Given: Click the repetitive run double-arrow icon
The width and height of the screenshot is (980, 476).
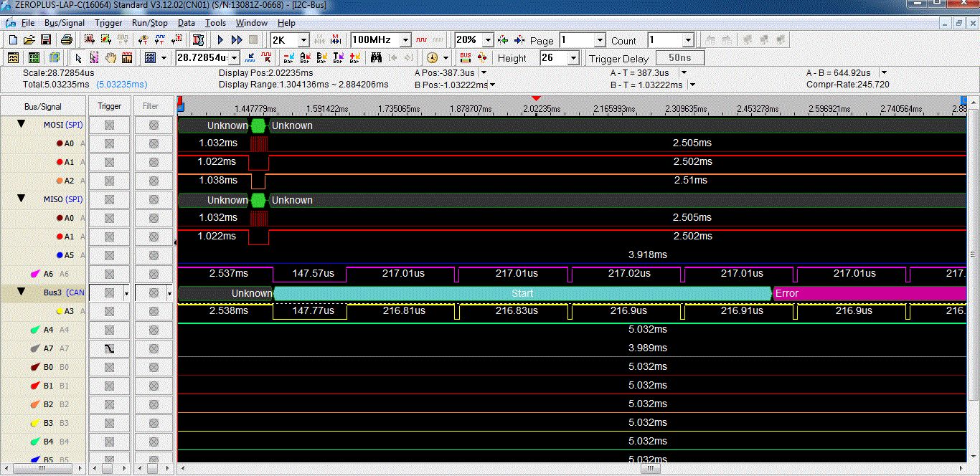Looking at the screenshot, I should tap(237, 40).
